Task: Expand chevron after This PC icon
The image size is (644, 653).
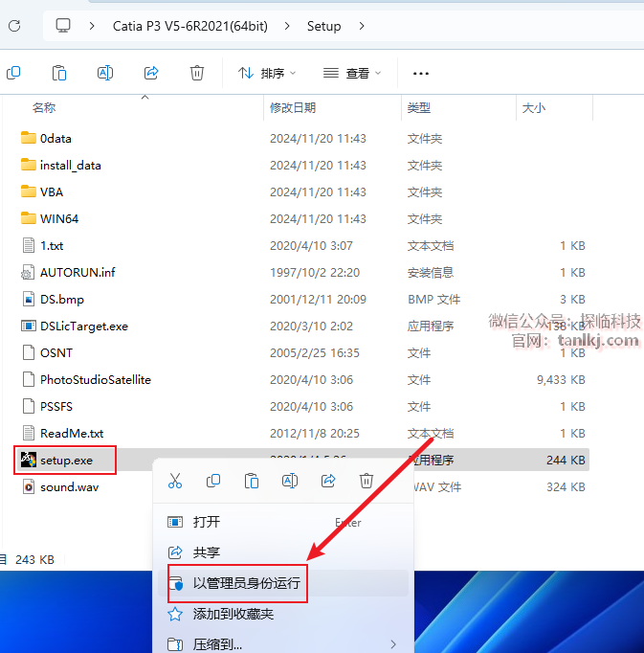Action: click(92, 26)
